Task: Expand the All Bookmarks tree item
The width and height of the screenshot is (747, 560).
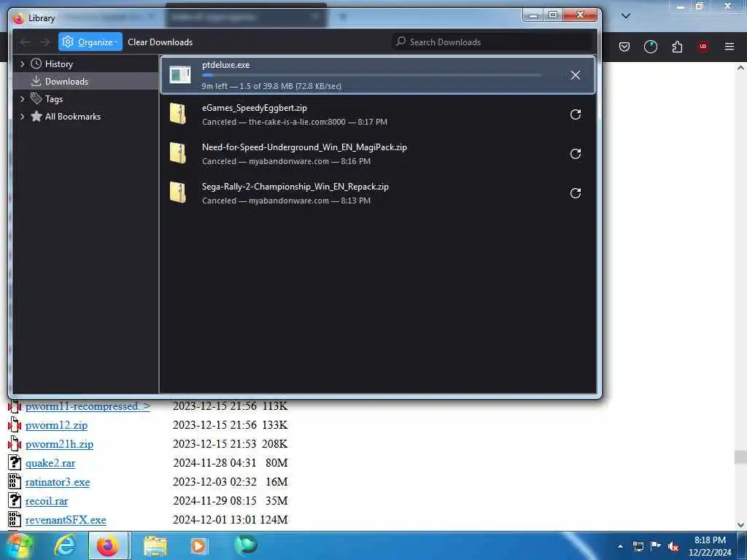Action: (22, 116)
